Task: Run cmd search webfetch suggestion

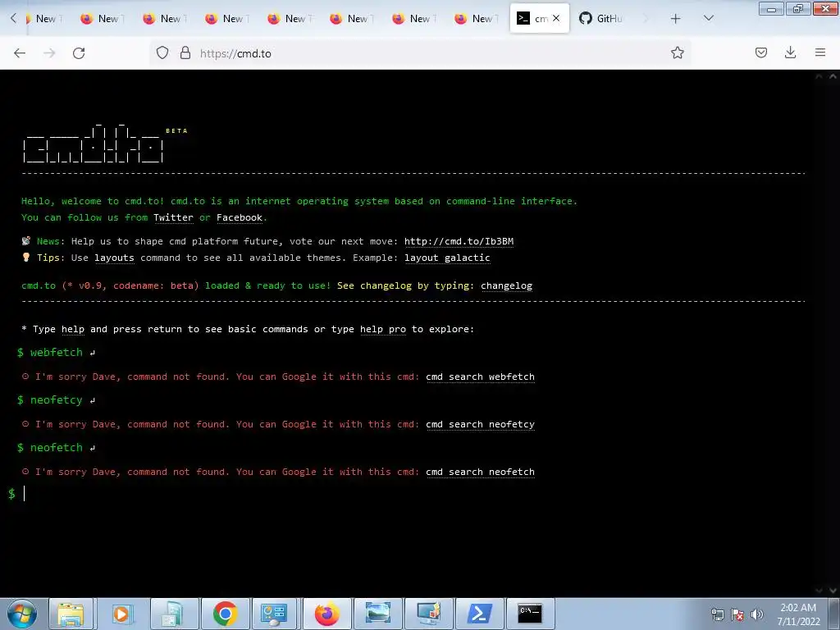Action: pos(480,377)
